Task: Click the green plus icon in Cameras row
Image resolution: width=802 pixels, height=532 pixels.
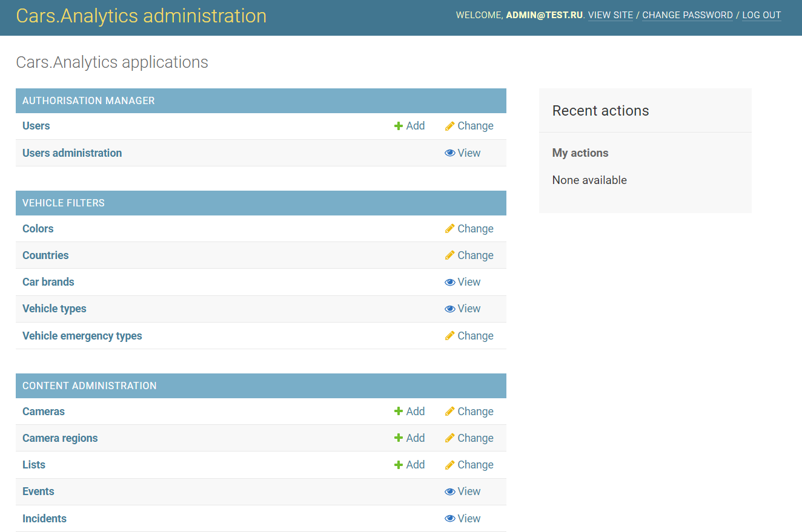Action: point(399,412)
